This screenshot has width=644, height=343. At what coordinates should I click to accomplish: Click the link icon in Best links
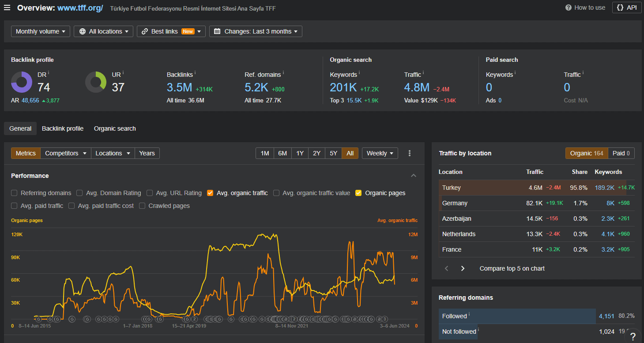coord(145,31)
